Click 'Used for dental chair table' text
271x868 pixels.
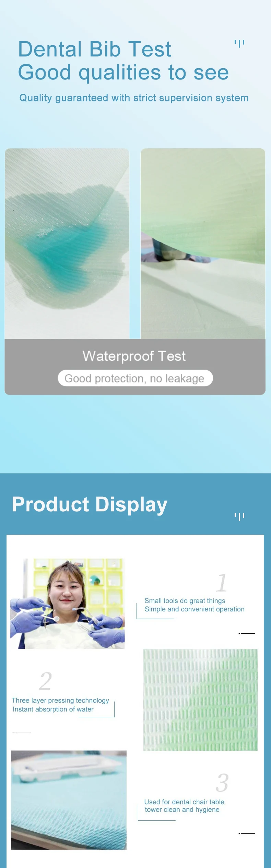(x=184, y=802)
